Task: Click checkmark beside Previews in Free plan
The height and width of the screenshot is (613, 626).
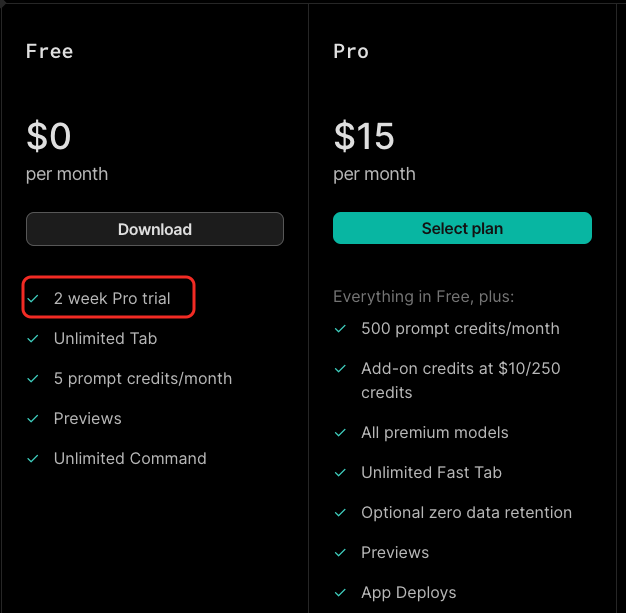Action: (33, 419)
